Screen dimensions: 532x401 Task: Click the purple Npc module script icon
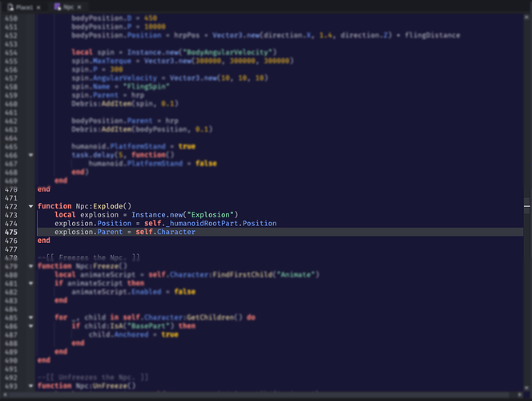58,6
